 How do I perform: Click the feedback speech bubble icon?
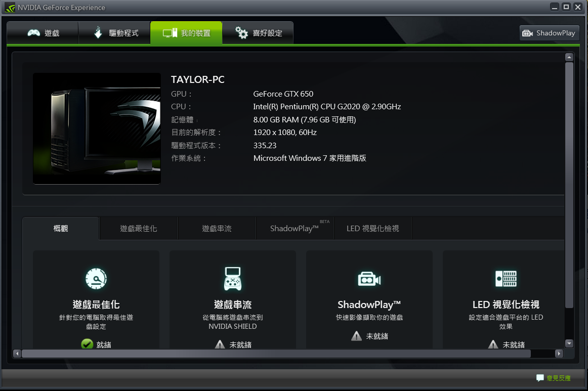click(540, 378)
